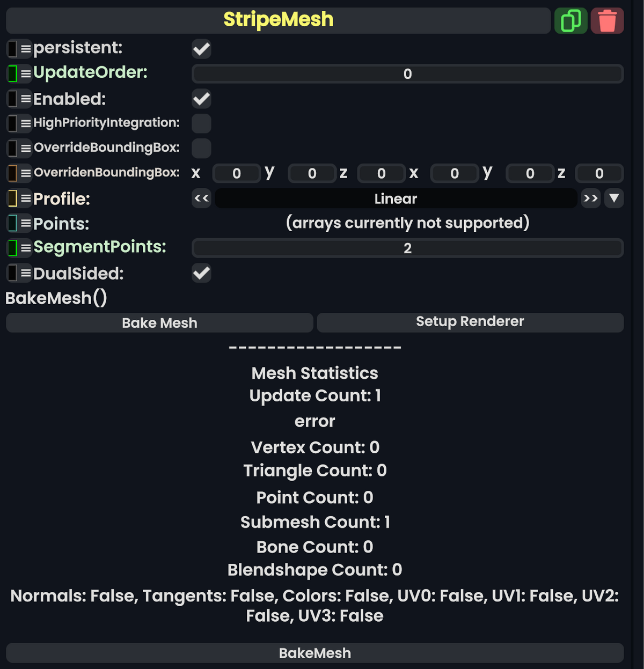Duplicate the StripeMesh component
The height and width of the screenshot is (669, 644).
click(x=570, y=20)
